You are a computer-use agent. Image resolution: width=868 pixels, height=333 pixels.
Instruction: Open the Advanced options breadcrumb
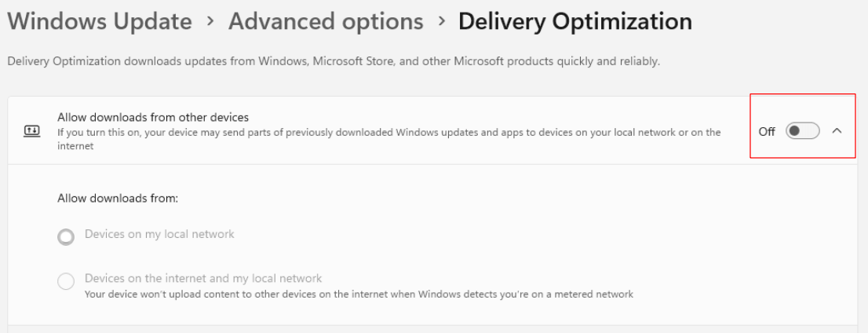[326, 21]
